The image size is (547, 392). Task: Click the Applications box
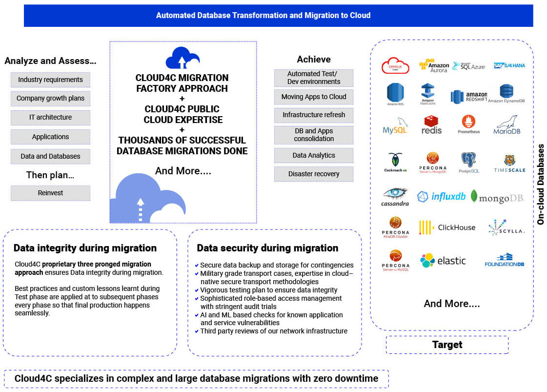coord(50,137)
